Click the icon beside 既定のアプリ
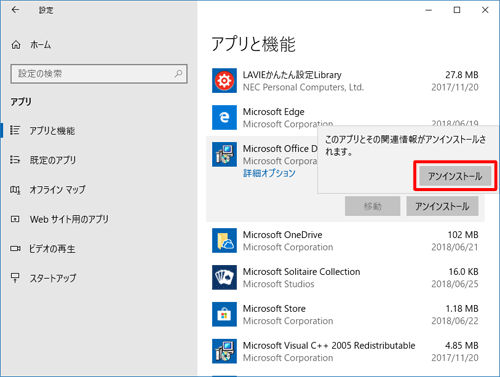The image size is (500, 377). tap(15, 160)
